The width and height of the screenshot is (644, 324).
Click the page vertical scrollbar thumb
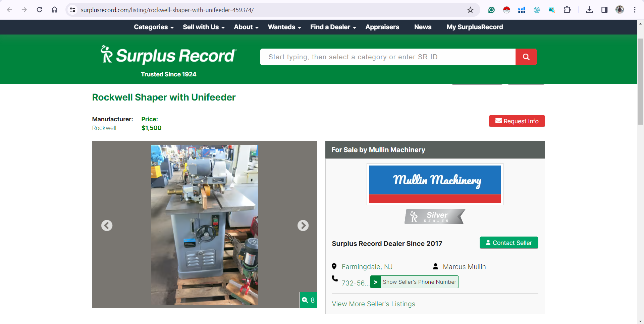[640, 81]
